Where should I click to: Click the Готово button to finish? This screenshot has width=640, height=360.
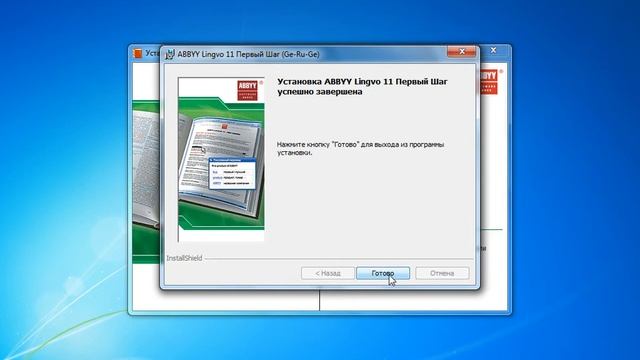382,273
